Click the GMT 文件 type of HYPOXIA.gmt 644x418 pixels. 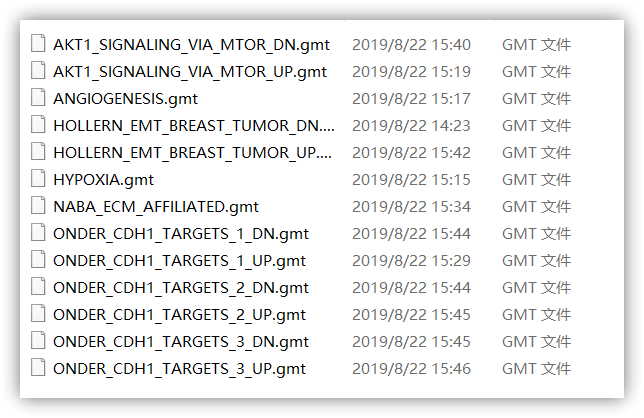point(536,179)
